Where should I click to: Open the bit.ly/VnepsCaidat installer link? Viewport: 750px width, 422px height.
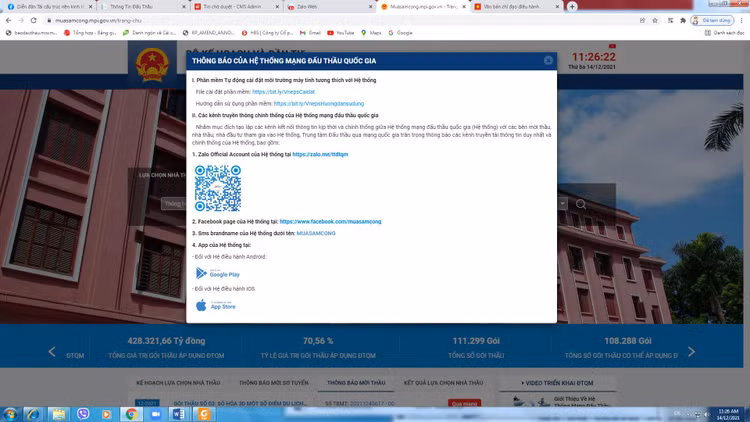[x=283, y=92]
